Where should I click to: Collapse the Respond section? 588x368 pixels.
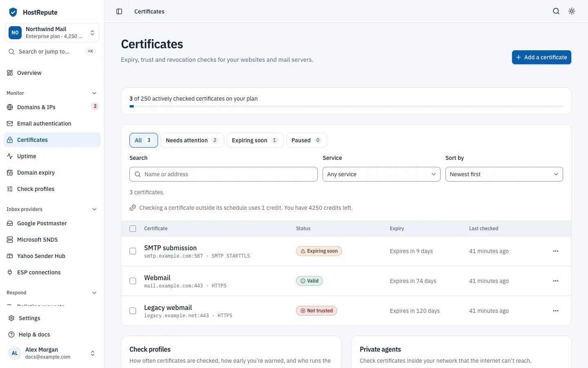94,293
